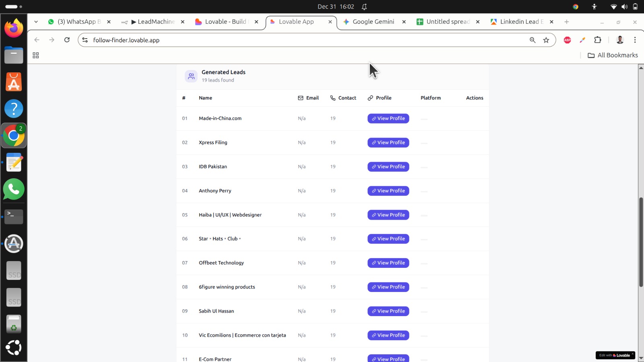Close the Lovable - Build tab
The height and width of the screenshot is (362, 644).
256,22
